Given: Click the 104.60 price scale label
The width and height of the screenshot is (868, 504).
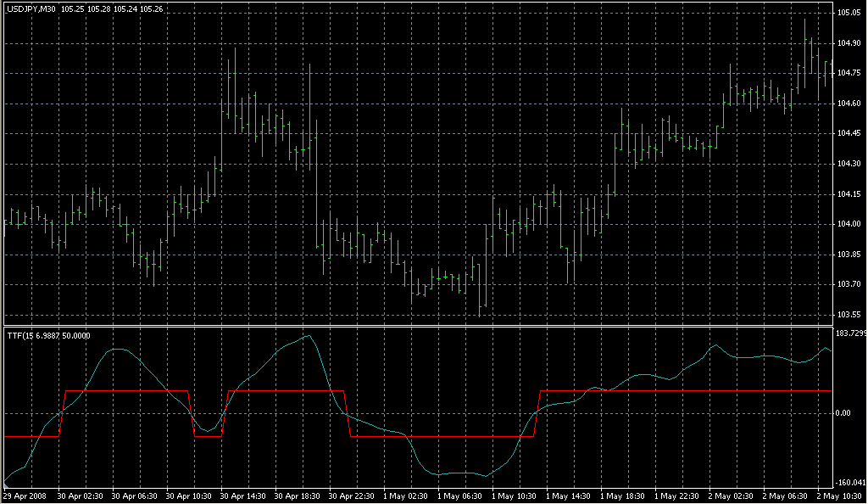Looking at the screenshot, I should pyautogui.click(x=850, y=104).
